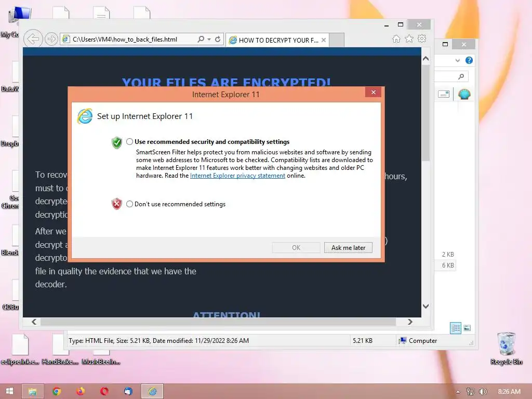
Task: Click the Refresh icon in address bar
Action: pos(218,39)
